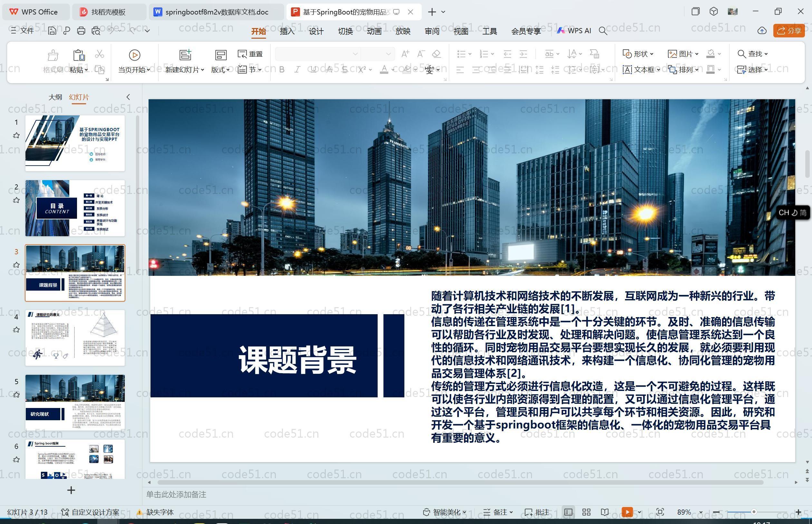Open the 视图 view tab
812x524 pixels.
pyautogui.click(x=461, y=31)
